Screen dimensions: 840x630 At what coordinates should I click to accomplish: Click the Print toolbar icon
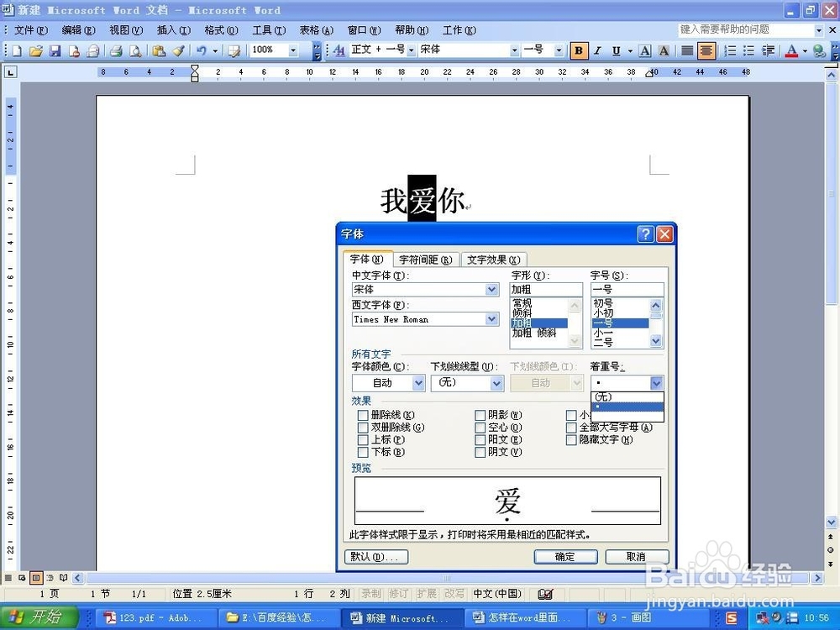coord(116,50)
